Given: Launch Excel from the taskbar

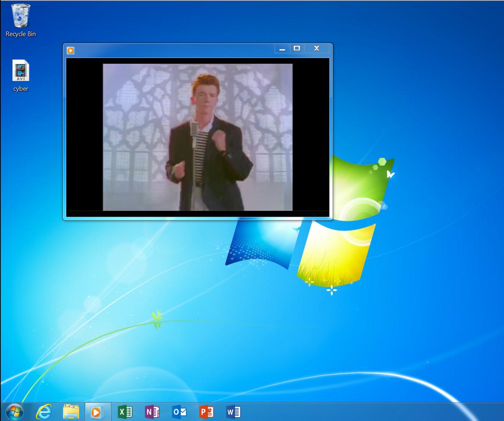Looking at the screenshot, I should (125, 412).
